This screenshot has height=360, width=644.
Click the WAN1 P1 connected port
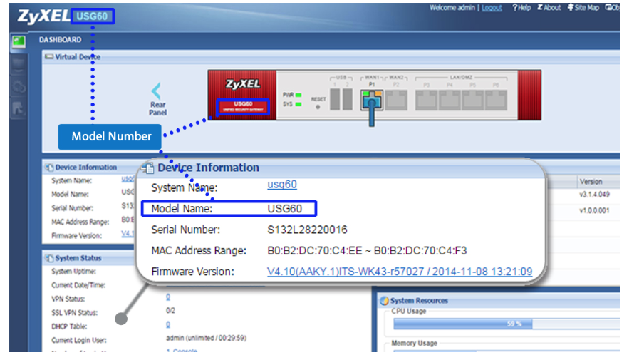[x=372, y=101]
